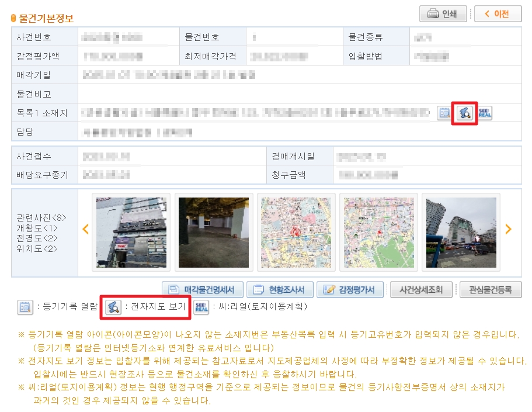Image resolution: width=532 pixels, height=412 pixels.
Task: Select the 관련사진<8> text
Action: tap(41, 218)
